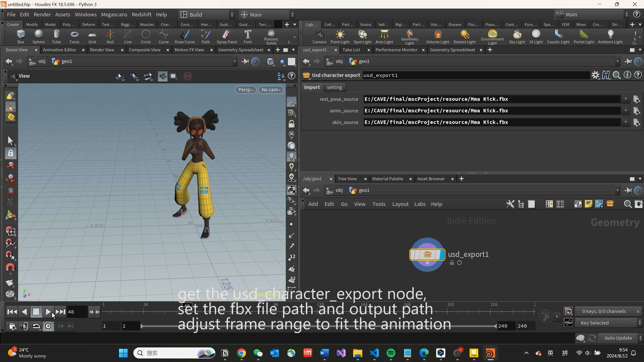Open the No cam camera selector

[x=270, y=89]
